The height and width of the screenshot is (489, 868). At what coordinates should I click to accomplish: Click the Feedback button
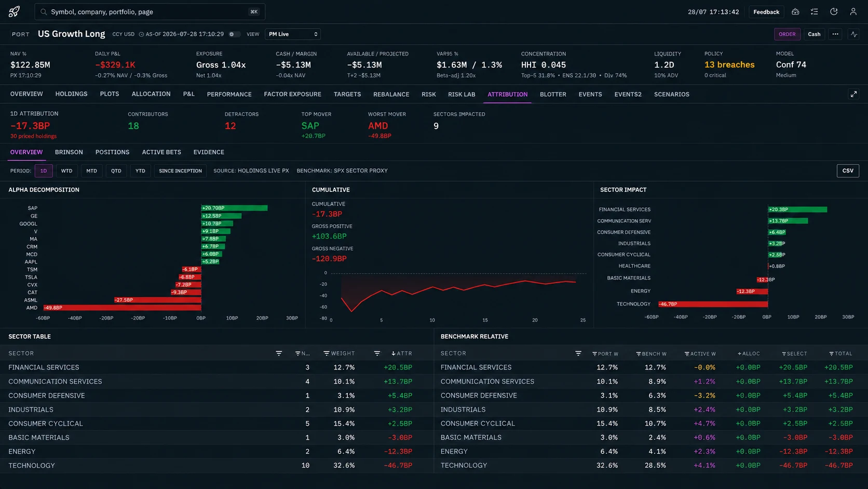(x=766, y=12)
